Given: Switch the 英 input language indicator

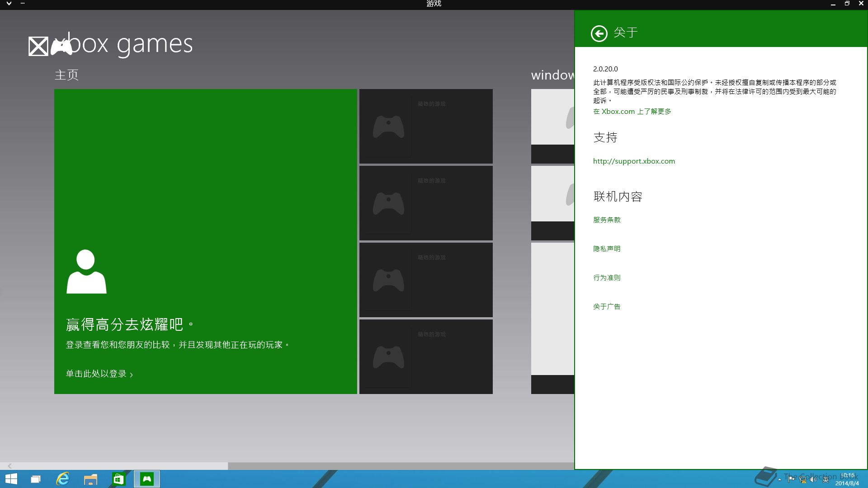Looking at the screenshot, I should [826, 479].
